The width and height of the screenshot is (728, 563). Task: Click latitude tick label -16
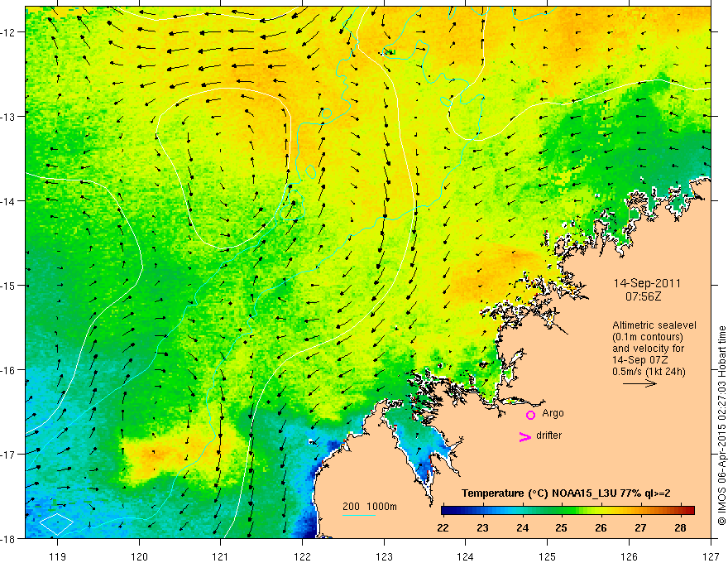[x=9, y=370]
